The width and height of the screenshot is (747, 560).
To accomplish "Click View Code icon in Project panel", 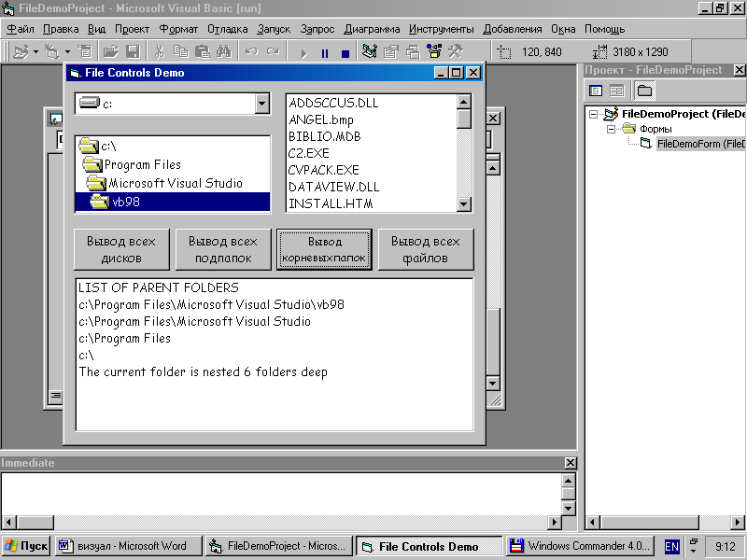I will [596, 91].
